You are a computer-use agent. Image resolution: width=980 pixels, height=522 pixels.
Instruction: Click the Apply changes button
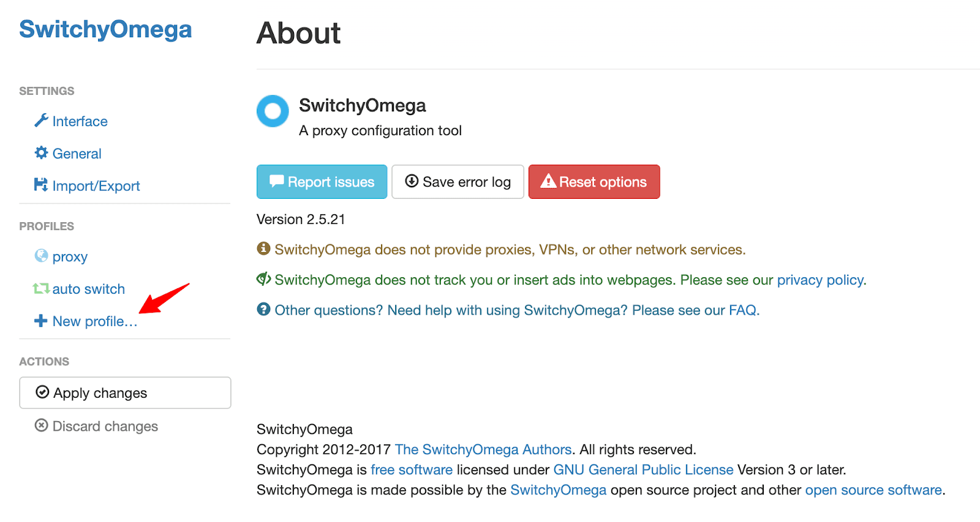coord(125,393)
